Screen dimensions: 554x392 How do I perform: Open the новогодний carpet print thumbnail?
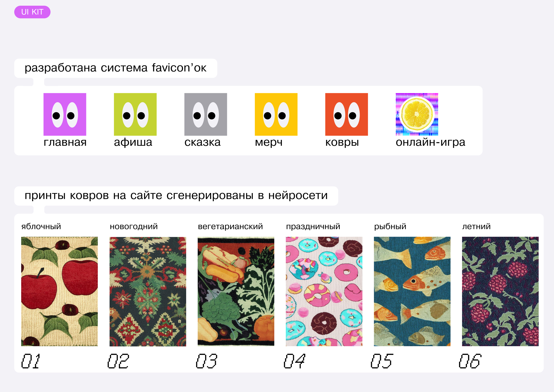[x=148, y=291]
